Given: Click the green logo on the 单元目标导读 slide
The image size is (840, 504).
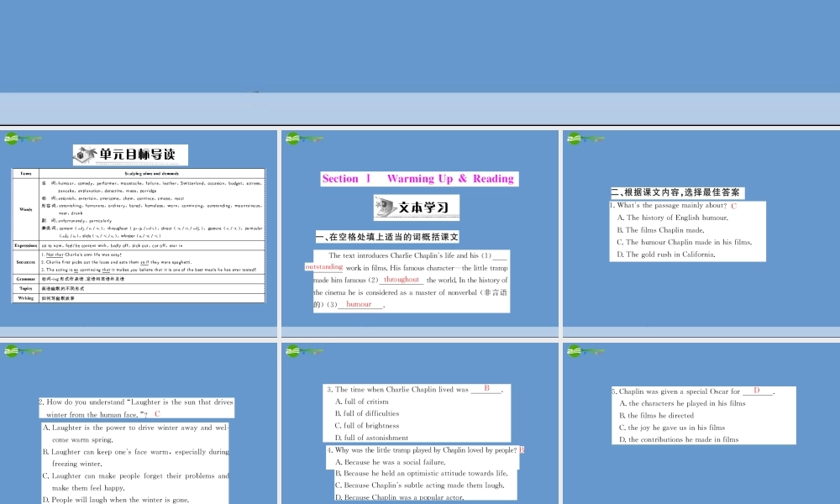Looking at the screenshot, I should tap(23, 139).
